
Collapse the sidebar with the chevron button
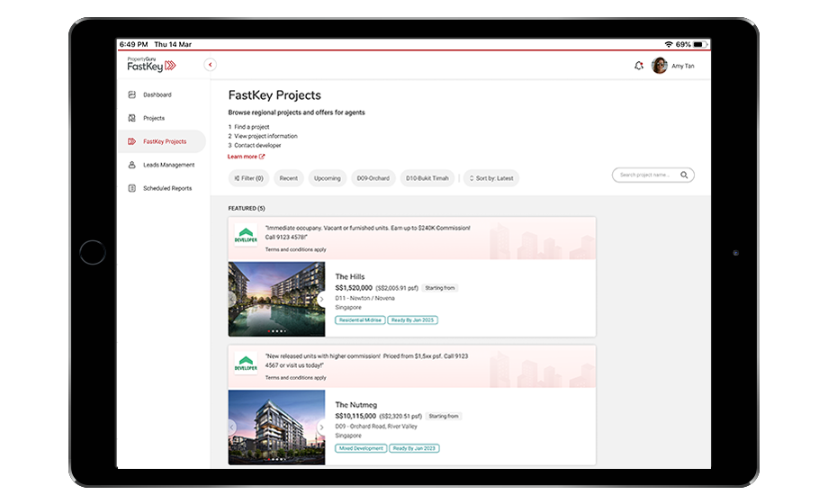pyautogui.click(x=211, y=65)
